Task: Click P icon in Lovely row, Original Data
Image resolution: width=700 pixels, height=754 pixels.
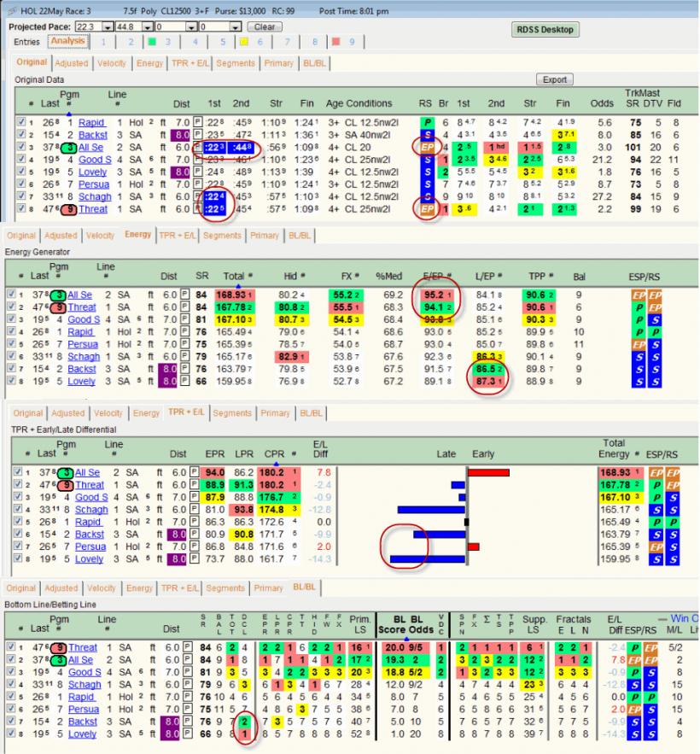Action: (x=197, y=172)
